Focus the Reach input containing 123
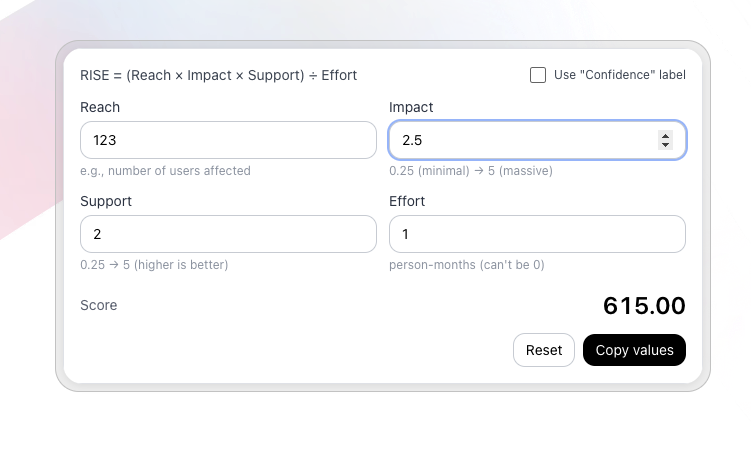751x450 pixels. (228, 140)
